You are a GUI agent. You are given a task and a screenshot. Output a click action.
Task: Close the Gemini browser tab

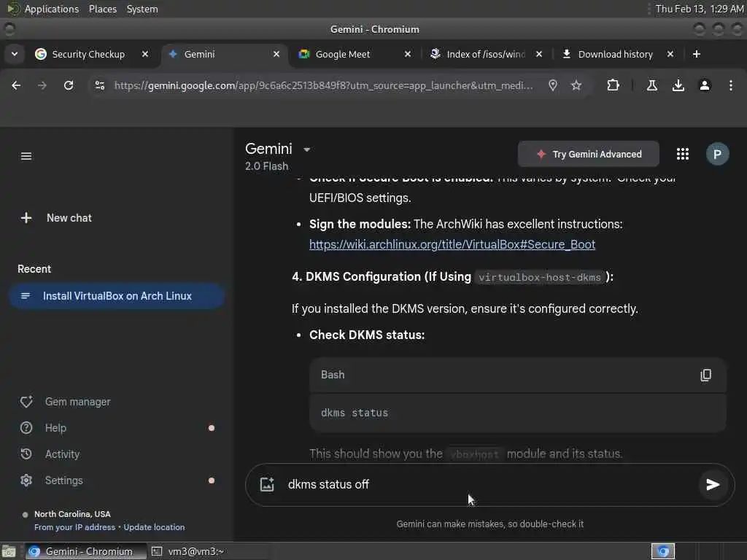276,54
